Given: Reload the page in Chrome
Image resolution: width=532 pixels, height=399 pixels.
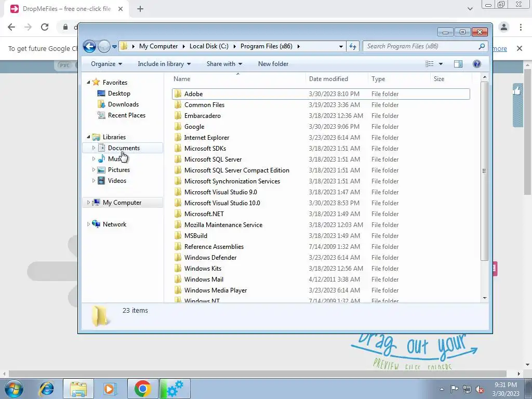Looking at the screenshot, I should [x=45, y=27].
